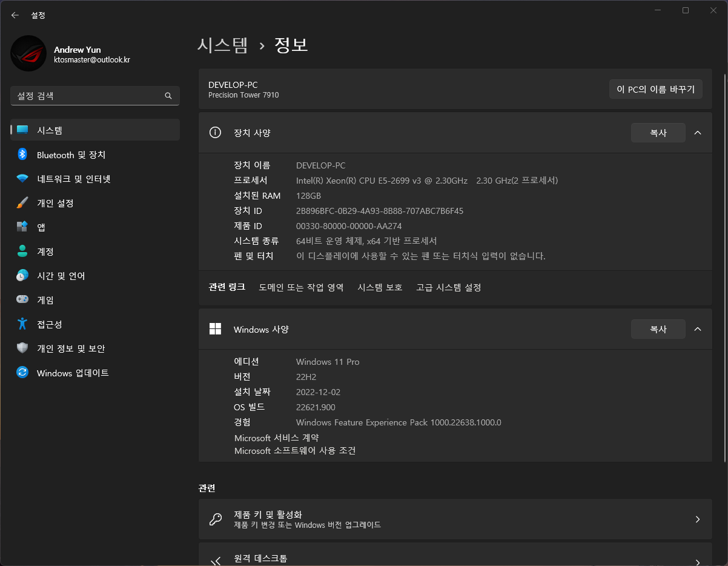Open the 게임 settings category
The width and height of the screenshot is (728, 566).
(95, 300)
